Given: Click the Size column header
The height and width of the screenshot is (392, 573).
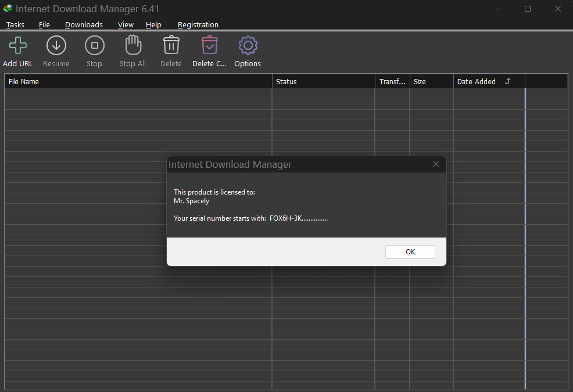Looking at the screenshot, I should (431, 81).
